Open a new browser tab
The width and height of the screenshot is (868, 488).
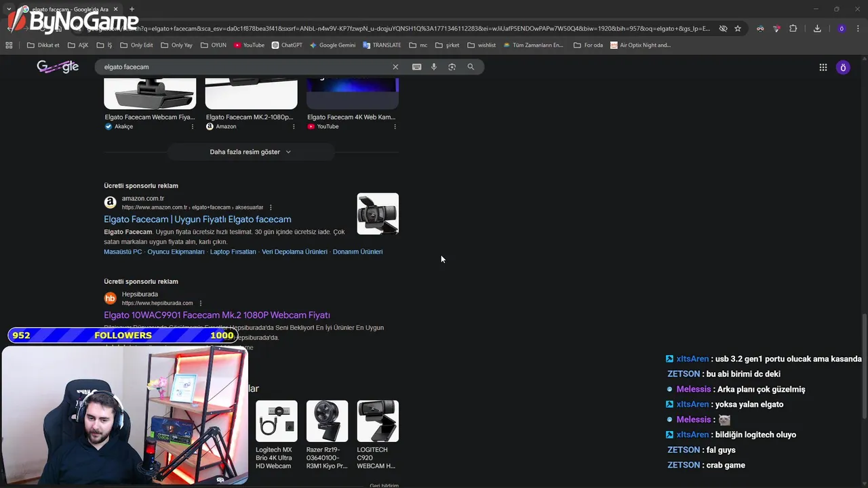pyautogui.click(x=132, y=9)
